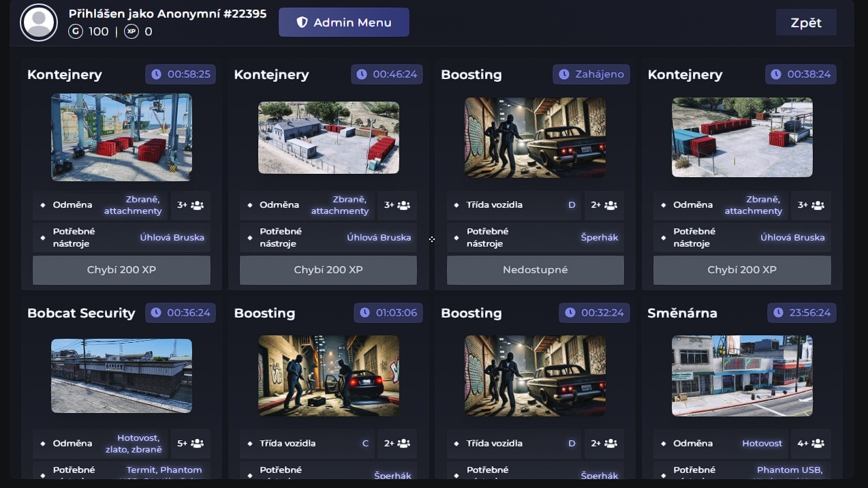Click the 00:46:24 Kontejnery container yard image
Screen dimensions: 868x488
(x=328, y=137)
